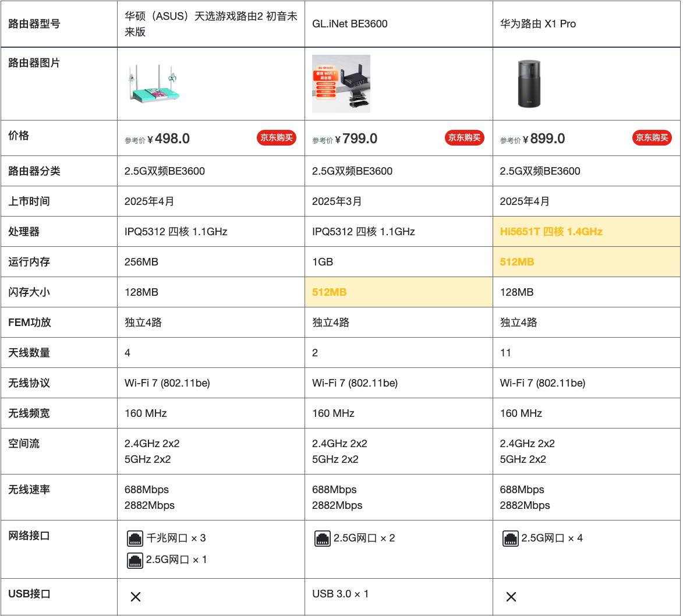Image resolution: width=683 pixels, height=616 pixels.
Task: Click the 空间流 row label
Action: coord(24,444)
